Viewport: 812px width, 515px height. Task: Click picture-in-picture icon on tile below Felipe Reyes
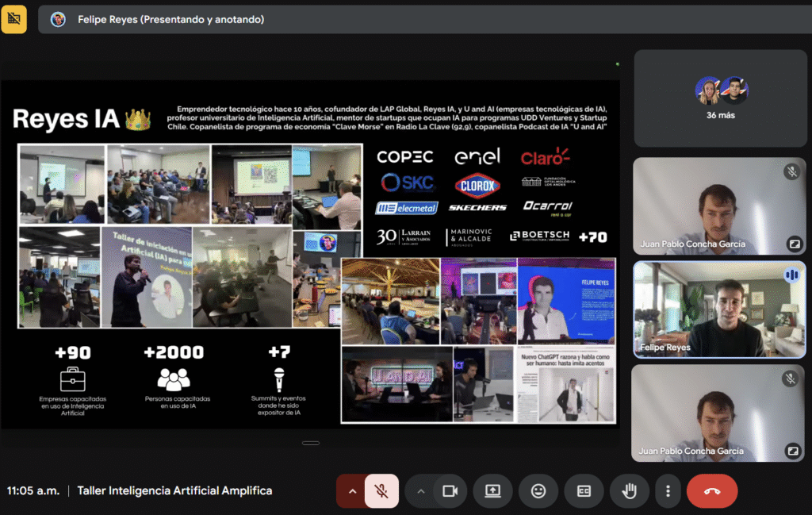point(792,451)
